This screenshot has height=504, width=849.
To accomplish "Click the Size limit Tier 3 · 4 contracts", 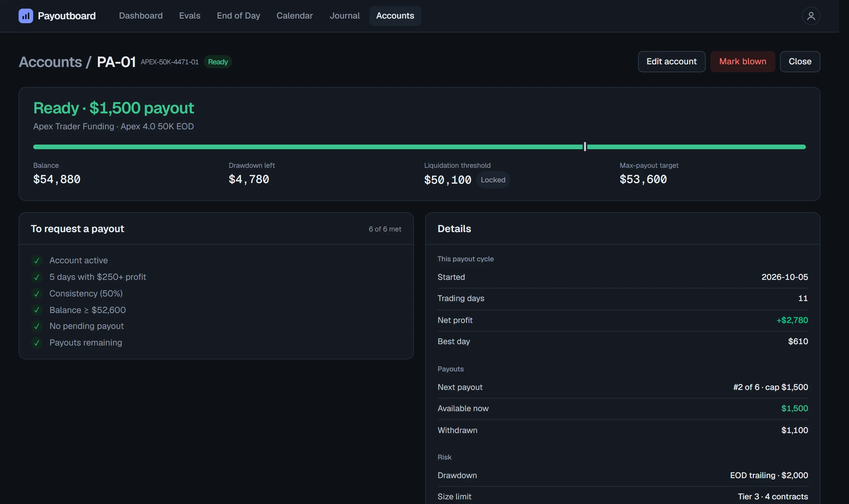I will click(773, 496).
